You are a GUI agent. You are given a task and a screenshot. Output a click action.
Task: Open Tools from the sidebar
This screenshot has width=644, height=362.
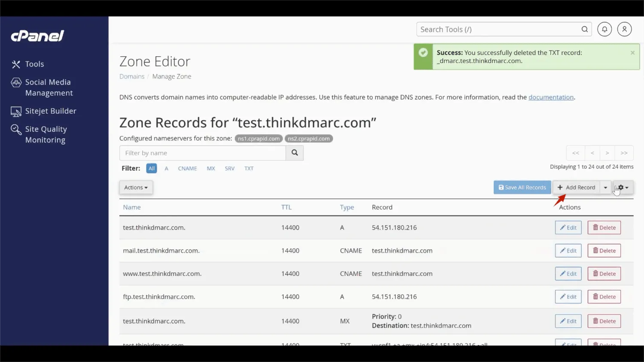[28, 64]
